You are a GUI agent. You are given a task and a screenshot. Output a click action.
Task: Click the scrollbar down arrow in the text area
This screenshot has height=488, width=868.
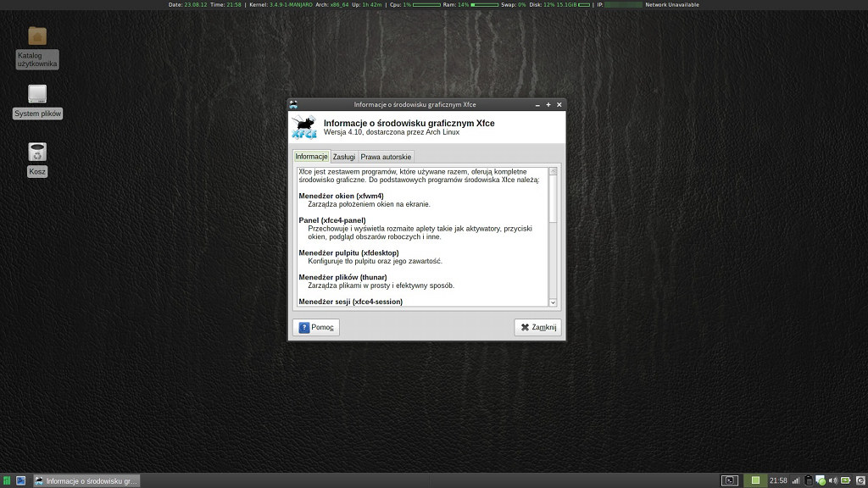[x=553, y=302]
